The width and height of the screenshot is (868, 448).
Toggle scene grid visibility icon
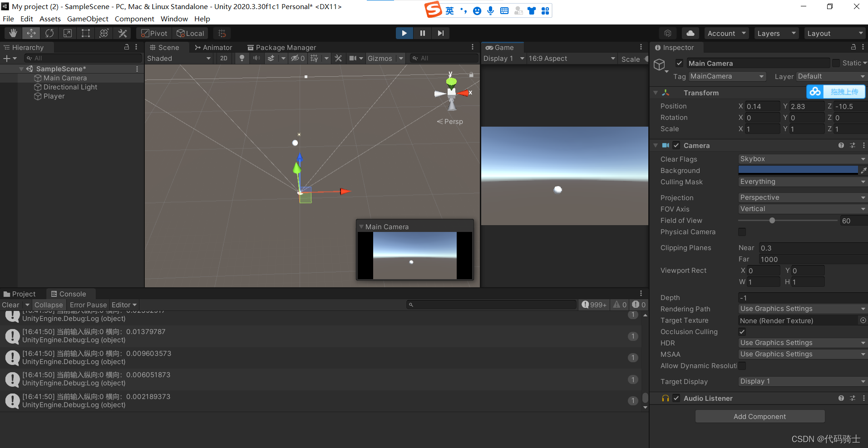[x=314, y=58]
